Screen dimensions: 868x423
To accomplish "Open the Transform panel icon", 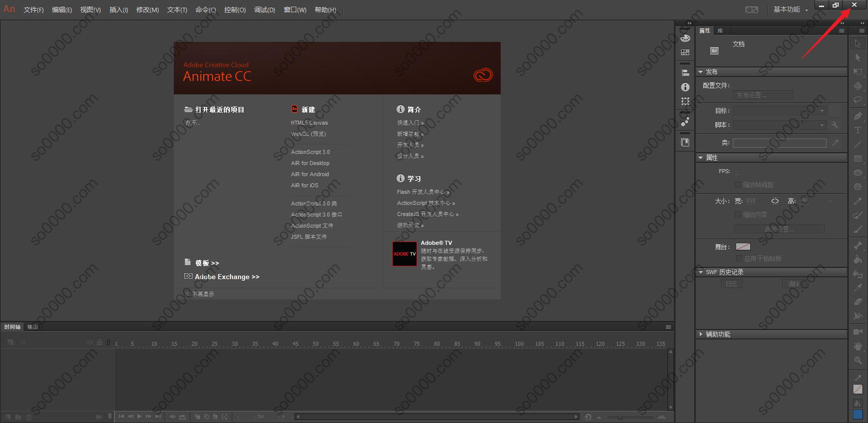I will coord(685,101).
